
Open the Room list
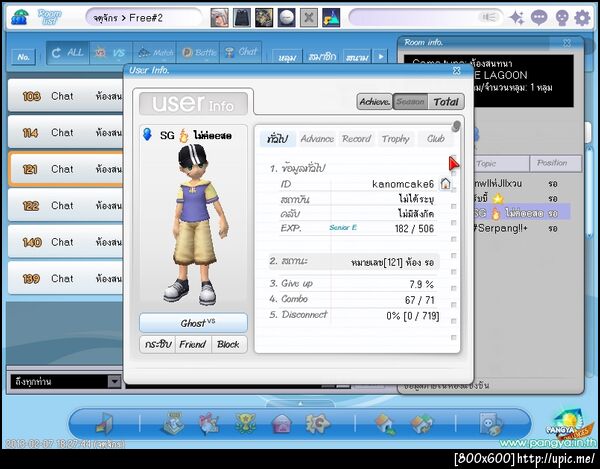(x=49, y=17)
